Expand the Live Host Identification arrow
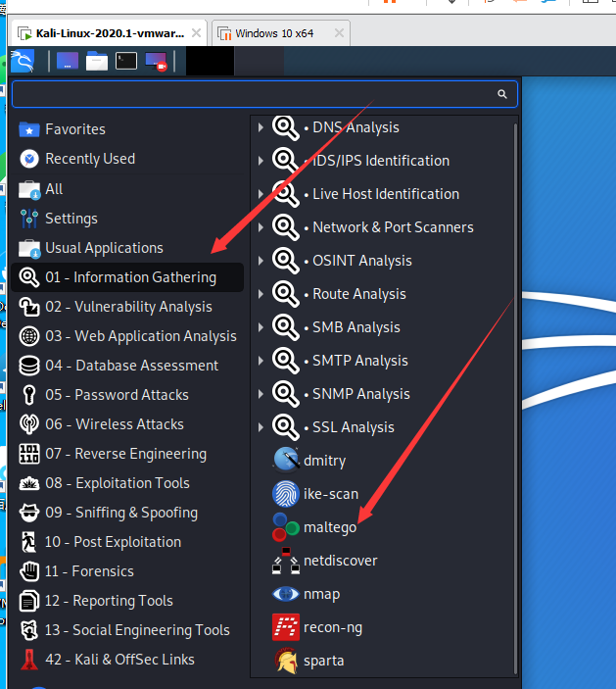The image size is (616, 689). coord(261,194)
